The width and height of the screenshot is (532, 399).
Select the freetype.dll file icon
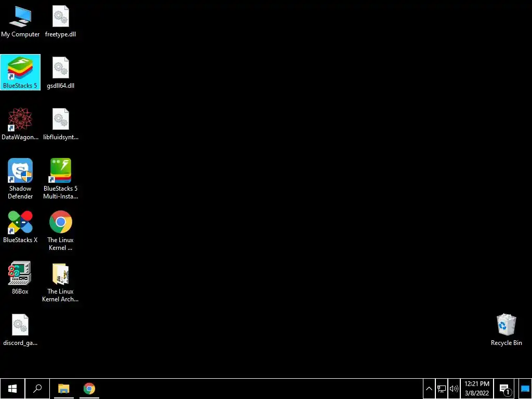60,21
